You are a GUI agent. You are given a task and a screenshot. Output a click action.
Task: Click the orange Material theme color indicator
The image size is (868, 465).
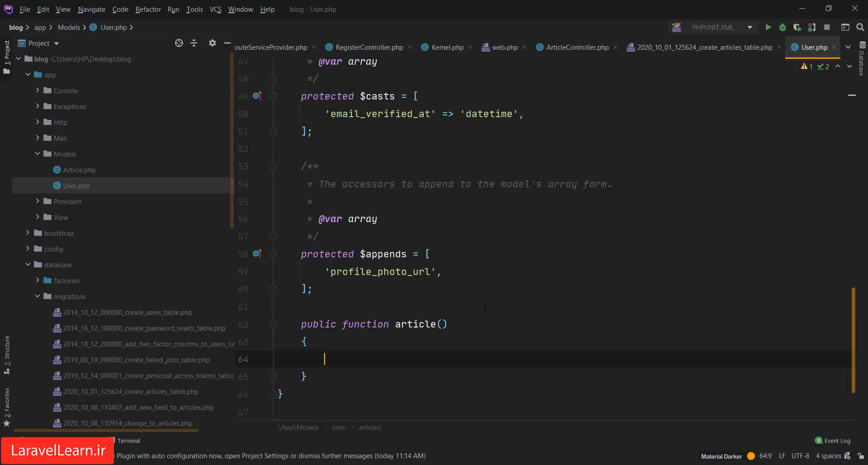coord(751,456)
